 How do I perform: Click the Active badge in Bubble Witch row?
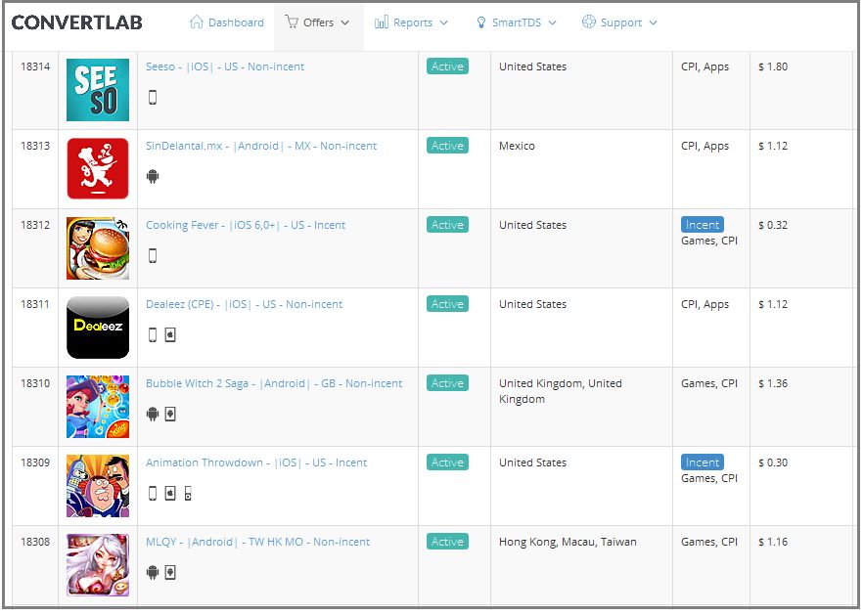tap(447, 383)
